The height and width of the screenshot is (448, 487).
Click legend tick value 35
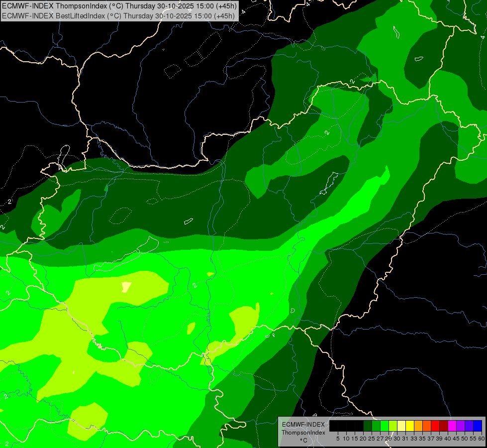point(422,439)
